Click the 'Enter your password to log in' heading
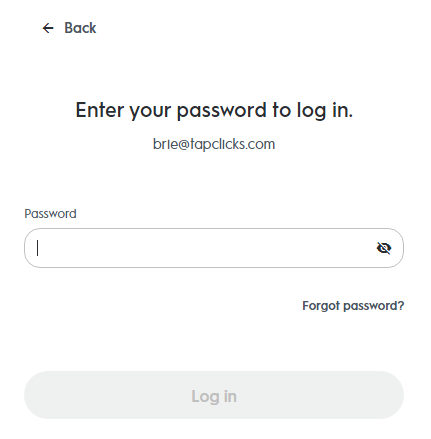431x439 pixels. click(x=214, y=110)
